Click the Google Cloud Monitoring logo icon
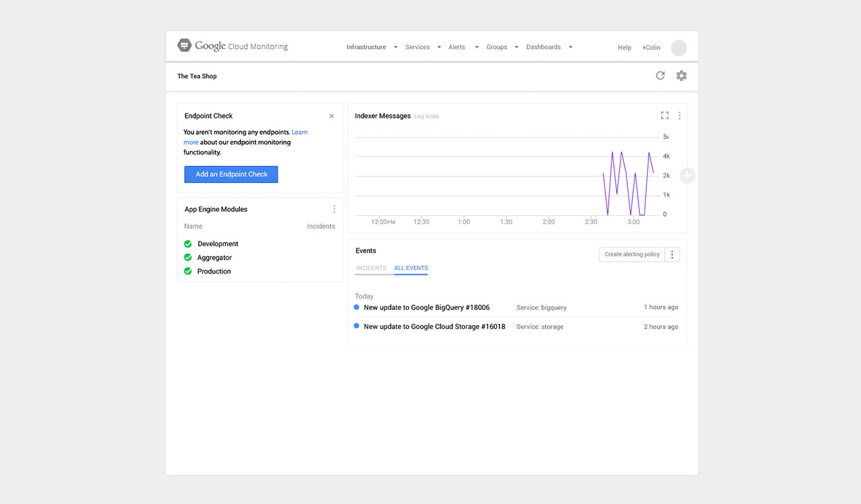This screenshot has height=504, width=861. tap(184, 46)
